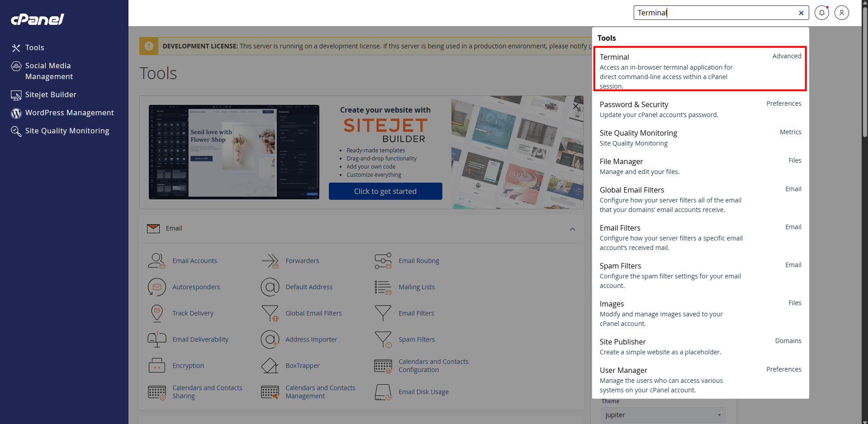This screenshot has width=868, height=424.
Task: Open Site Quality Monitoring in sidebar
Action: tap(60, 131)
